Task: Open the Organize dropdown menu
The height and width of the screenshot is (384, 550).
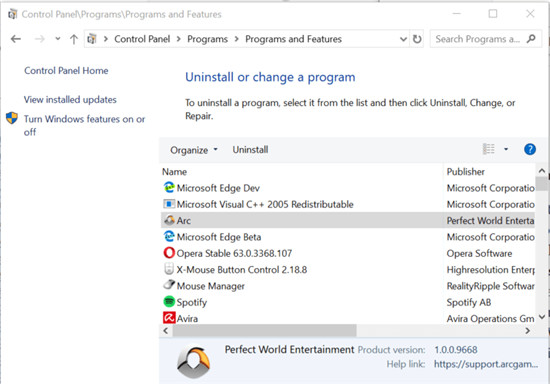Action: coord(194,150)
